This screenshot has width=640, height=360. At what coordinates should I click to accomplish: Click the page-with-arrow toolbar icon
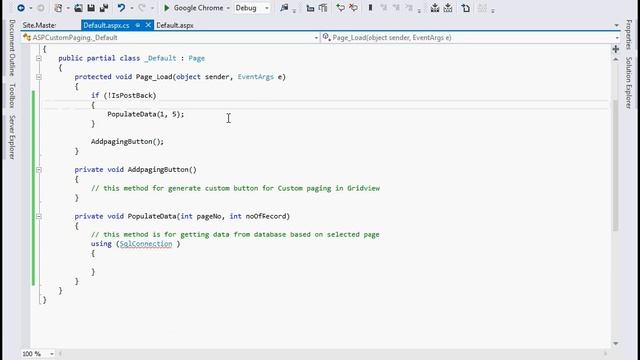(x=466, y=8)
